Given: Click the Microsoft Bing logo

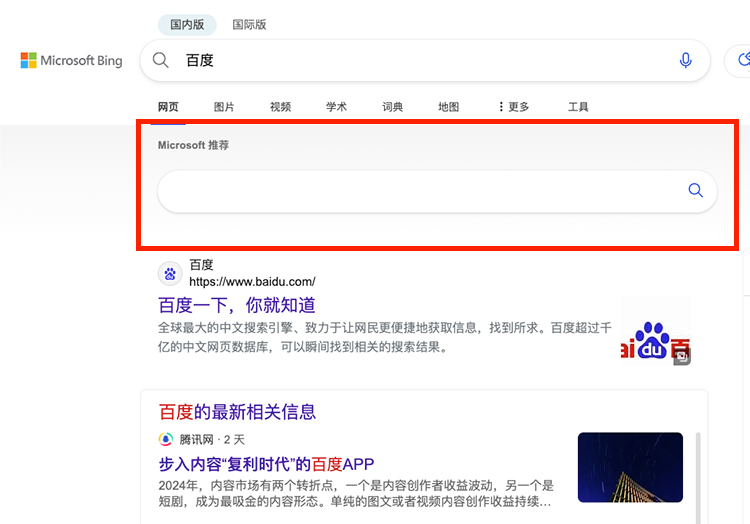Looking at the screenshot, I should (71, 61).
